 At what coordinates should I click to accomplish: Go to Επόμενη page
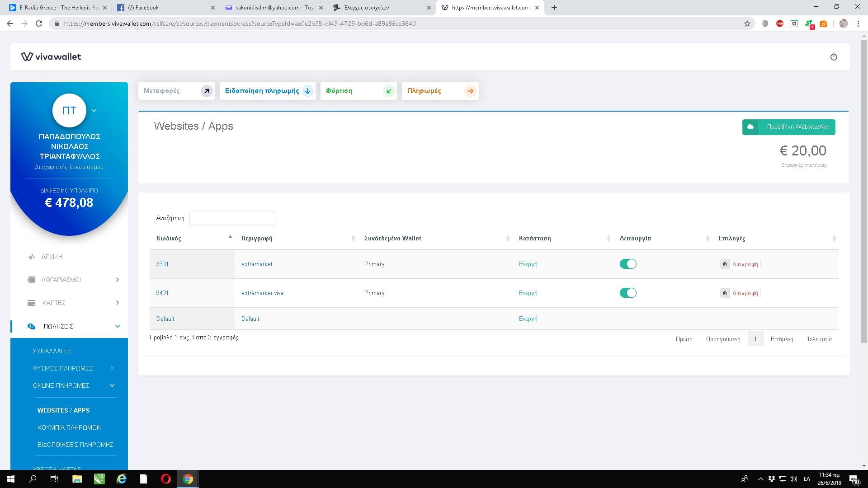point(782,339)
